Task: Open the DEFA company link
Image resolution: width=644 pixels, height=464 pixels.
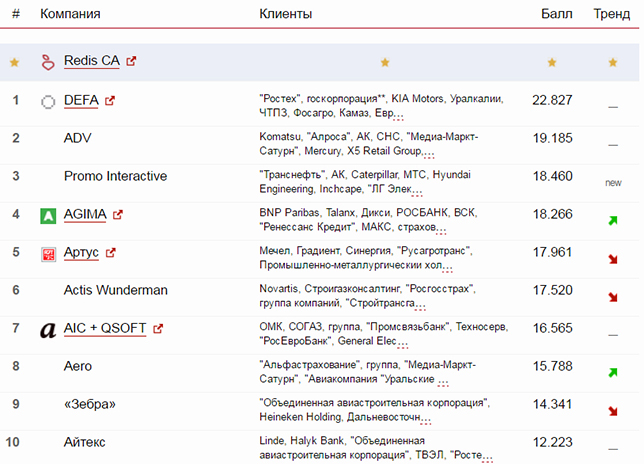Action: click(x=81, y=100)
